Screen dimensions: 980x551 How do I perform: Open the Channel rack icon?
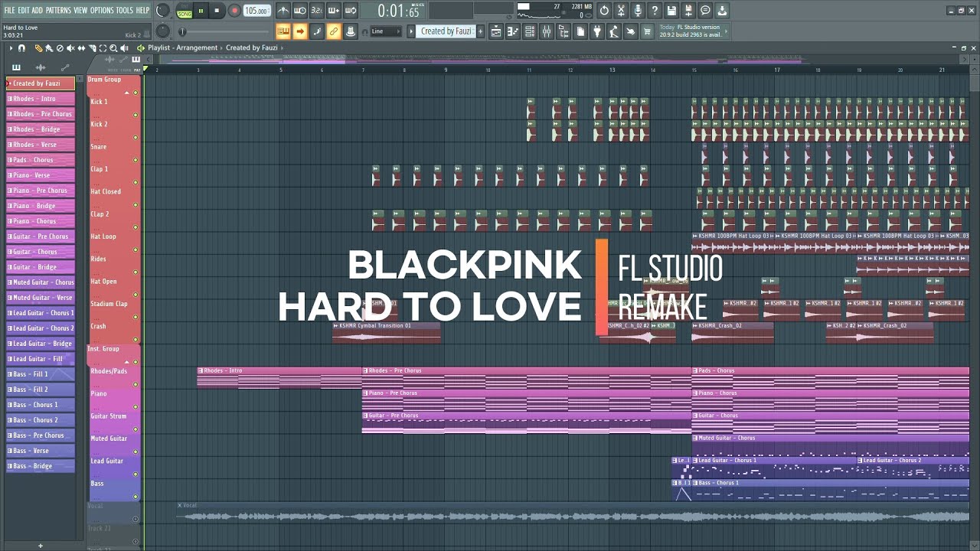(530, 31)
